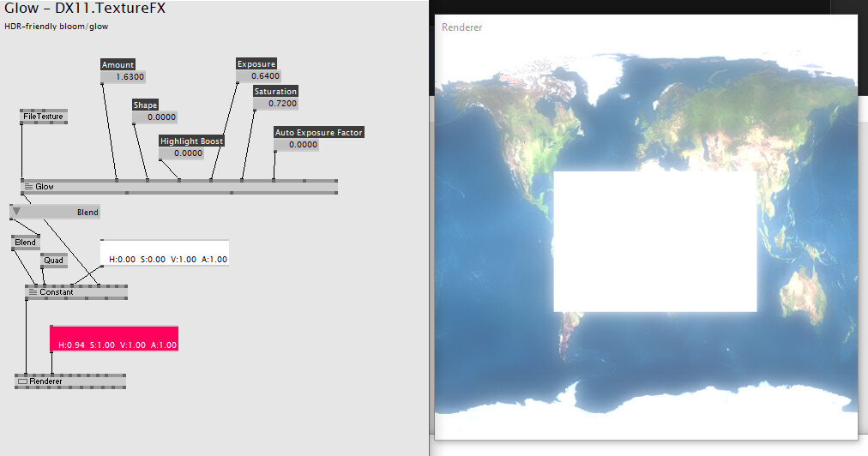Click the white rectangle in the Renderer
Screen dimensions: 868x456
click(655, 242)
